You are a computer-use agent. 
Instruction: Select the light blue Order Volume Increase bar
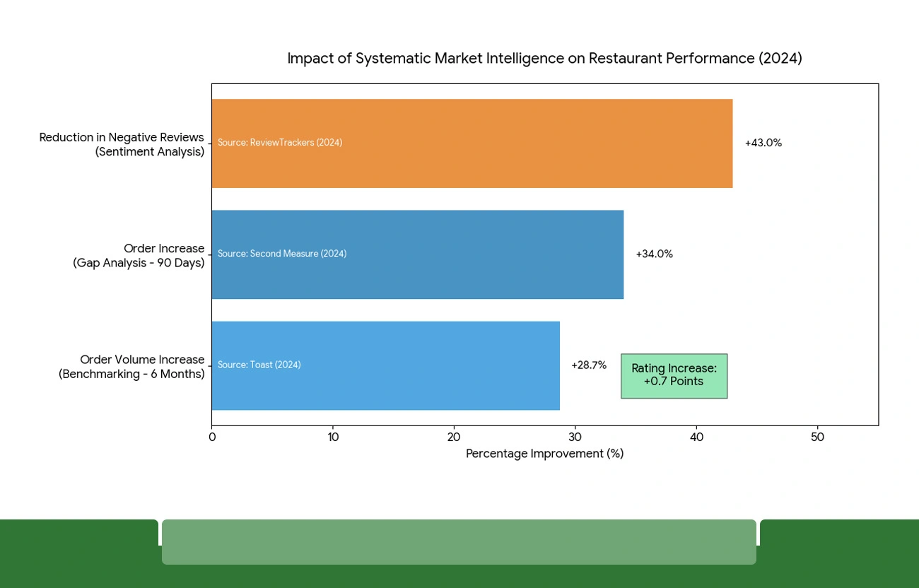pos(385,365)
